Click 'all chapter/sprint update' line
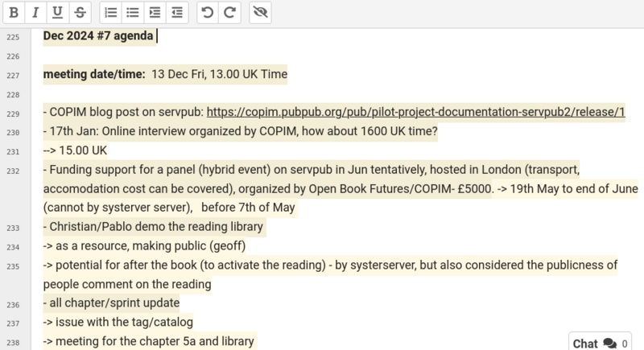This screenshot has height=350, width=644. click(x=111, y=303)
